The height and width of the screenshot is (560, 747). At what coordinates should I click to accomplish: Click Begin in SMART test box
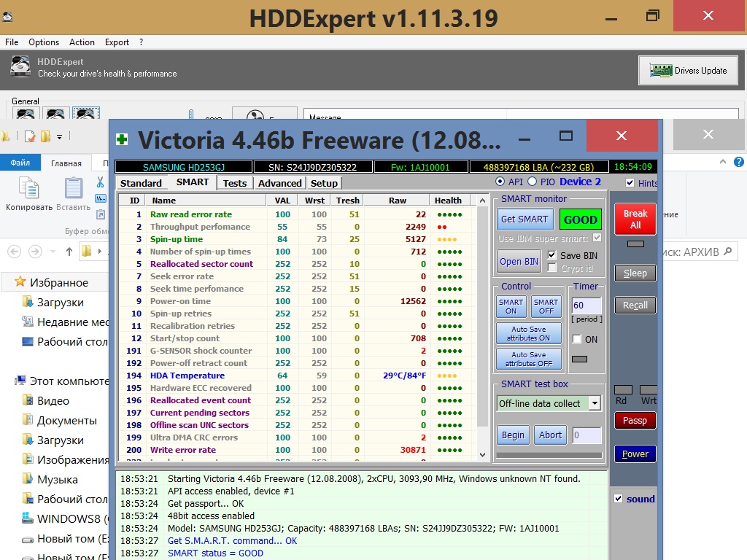513,435
